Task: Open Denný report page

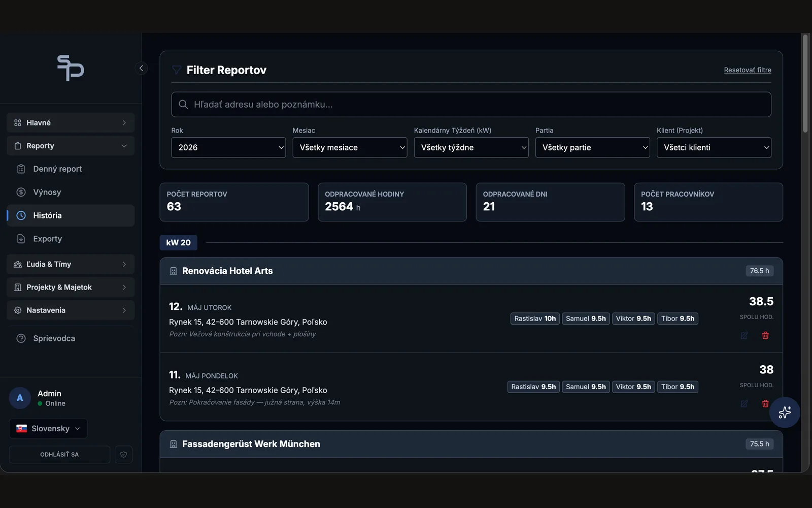Action: tap(71, 169)
